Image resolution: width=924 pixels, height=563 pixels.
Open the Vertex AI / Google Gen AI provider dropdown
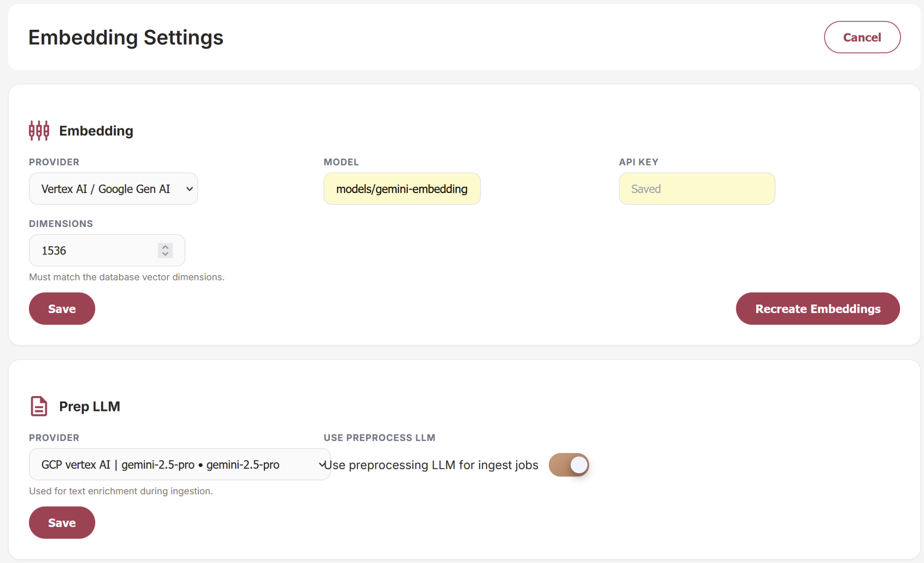click(113, 189)
